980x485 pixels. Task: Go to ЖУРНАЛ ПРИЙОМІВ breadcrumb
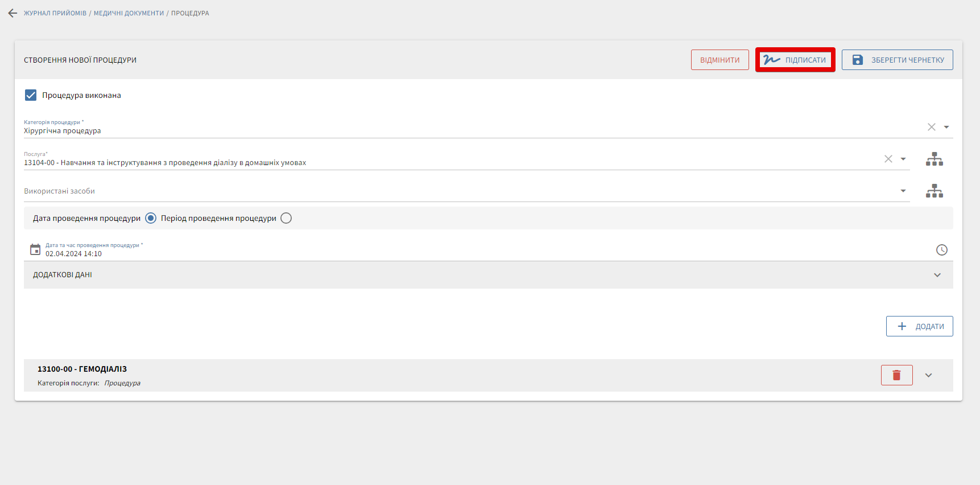[x=55, y=13]
